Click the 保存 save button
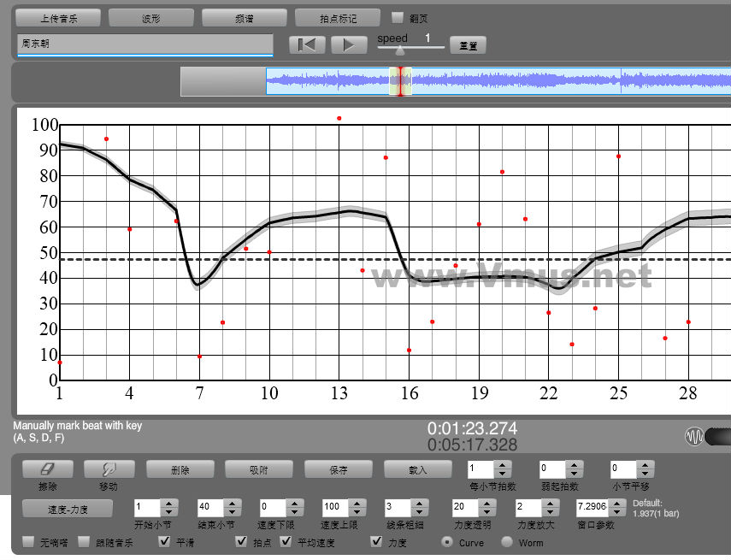Viewport: 731px width, 560px height. (x=338, y=469)
